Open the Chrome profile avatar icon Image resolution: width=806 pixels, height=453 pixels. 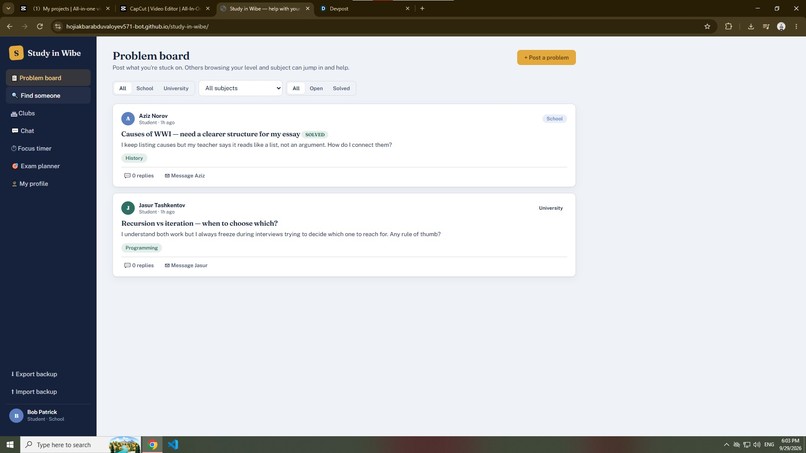(x=781, y=26)
